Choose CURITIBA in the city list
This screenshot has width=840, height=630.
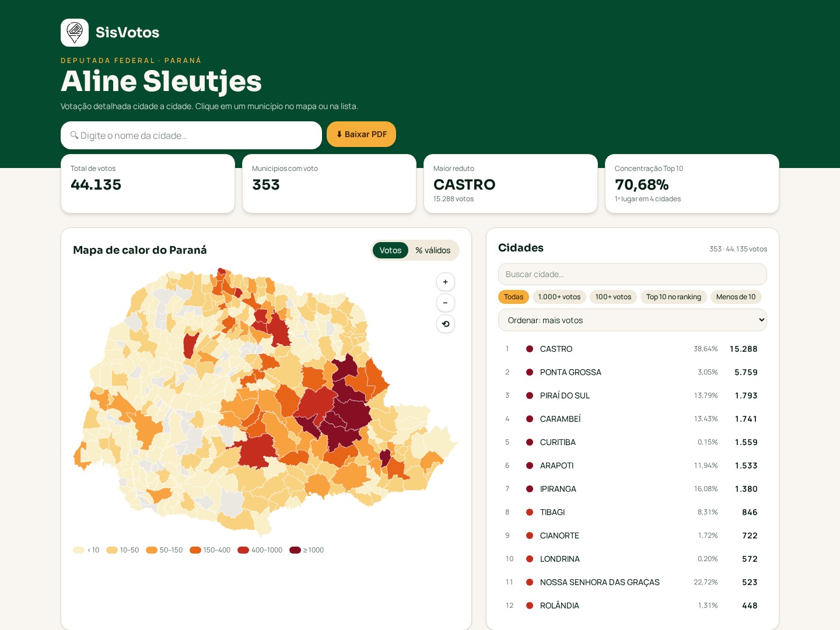(632, 442)
